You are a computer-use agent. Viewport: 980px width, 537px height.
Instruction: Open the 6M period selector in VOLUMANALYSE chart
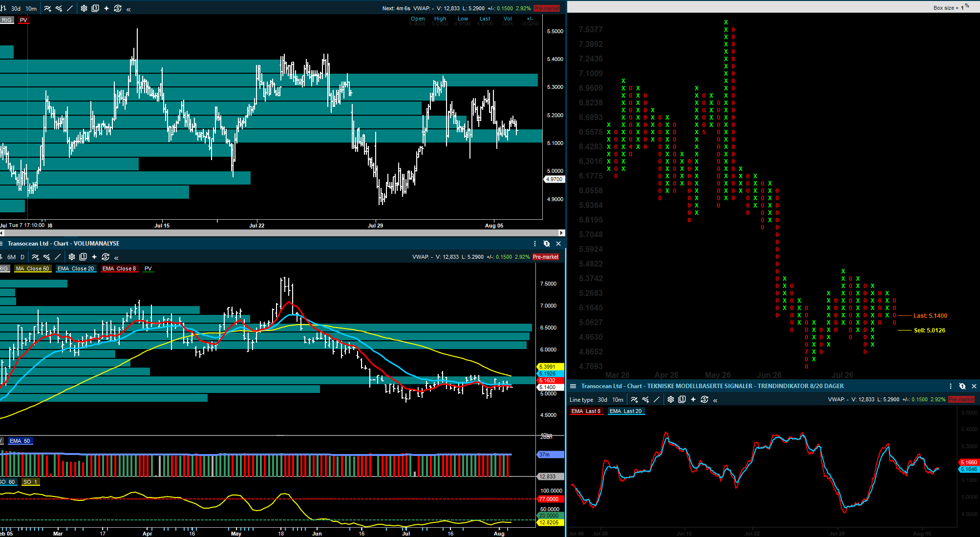[x=11, y=257]
